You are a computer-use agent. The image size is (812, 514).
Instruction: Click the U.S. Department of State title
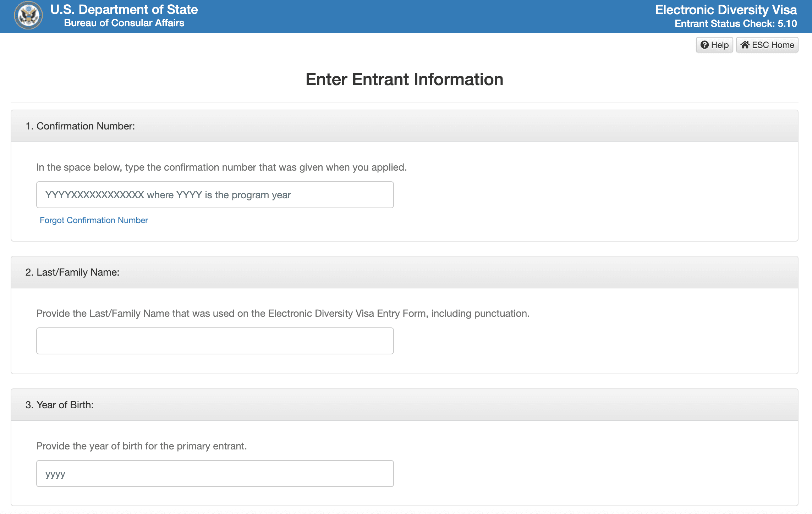(x=124, y=10)
